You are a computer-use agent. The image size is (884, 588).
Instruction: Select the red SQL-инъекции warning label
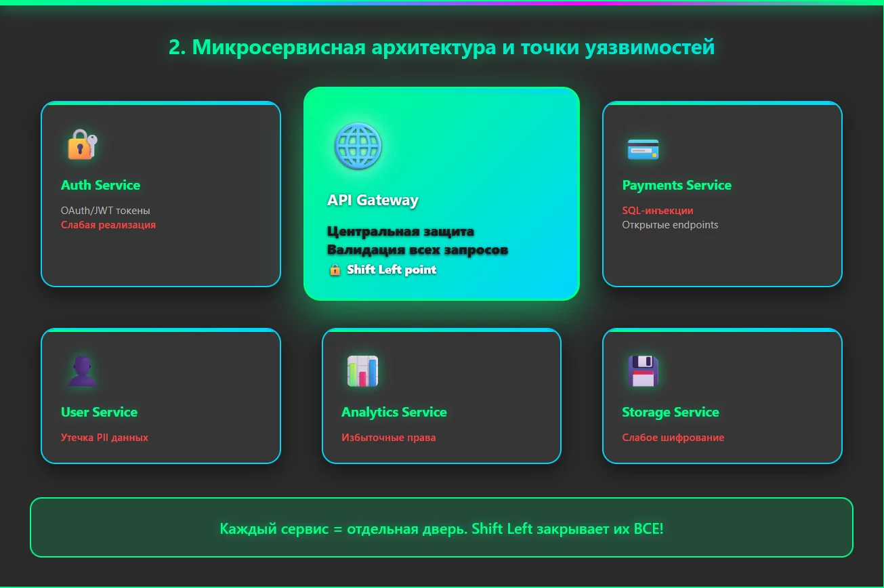pos(657,210)
